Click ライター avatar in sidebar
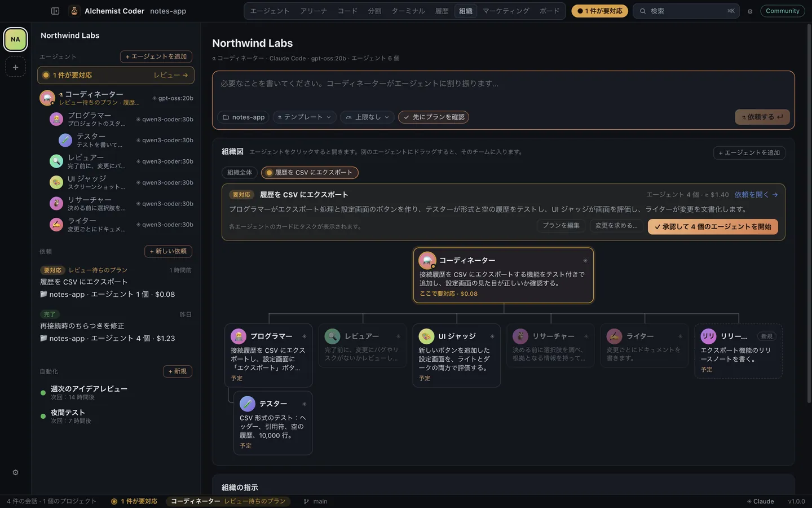Screen dimensions: 812x508 [56, 225]
